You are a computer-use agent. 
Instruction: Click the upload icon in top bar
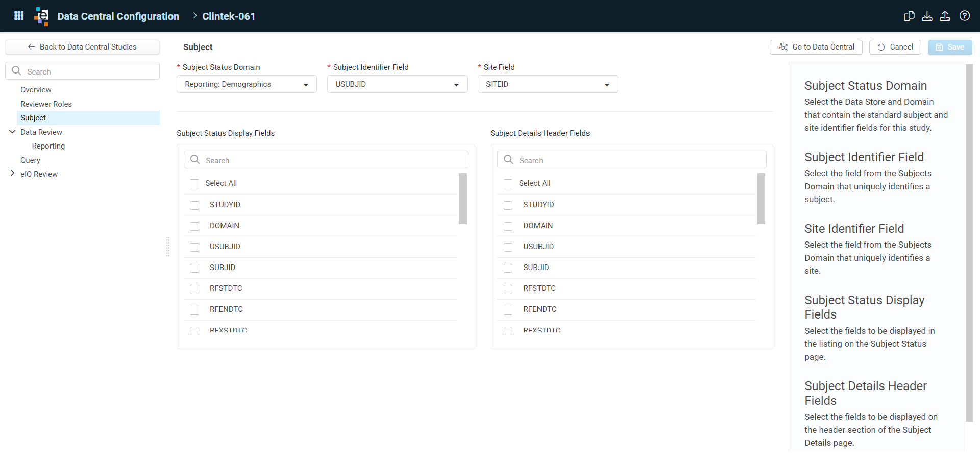(945, 16)
